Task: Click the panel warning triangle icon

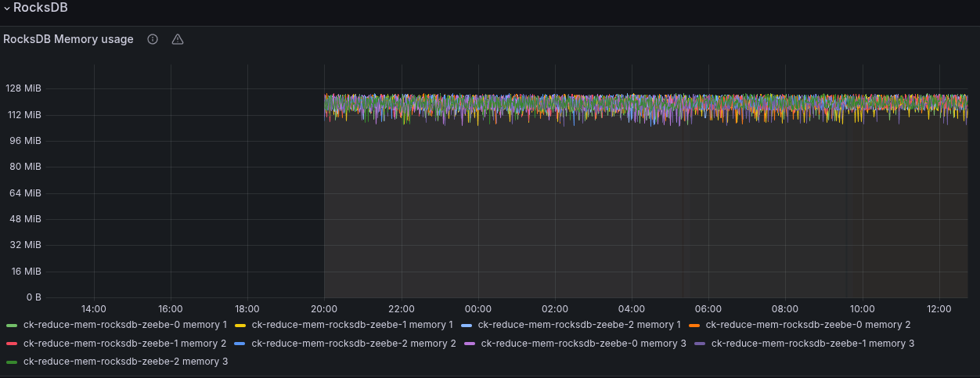Action: [x=178, y=39]
